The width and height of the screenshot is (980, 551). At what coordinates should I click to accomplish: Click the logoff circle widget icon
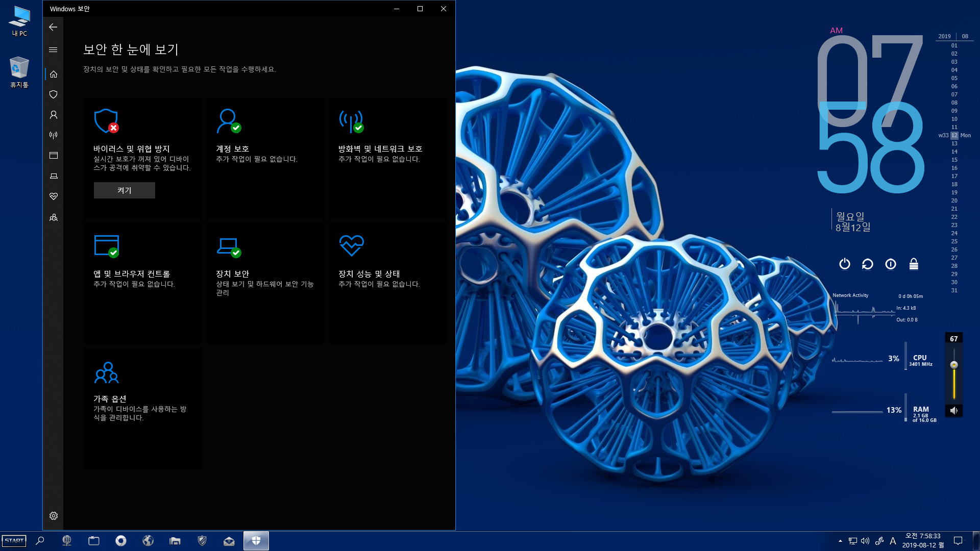[891, 264]
